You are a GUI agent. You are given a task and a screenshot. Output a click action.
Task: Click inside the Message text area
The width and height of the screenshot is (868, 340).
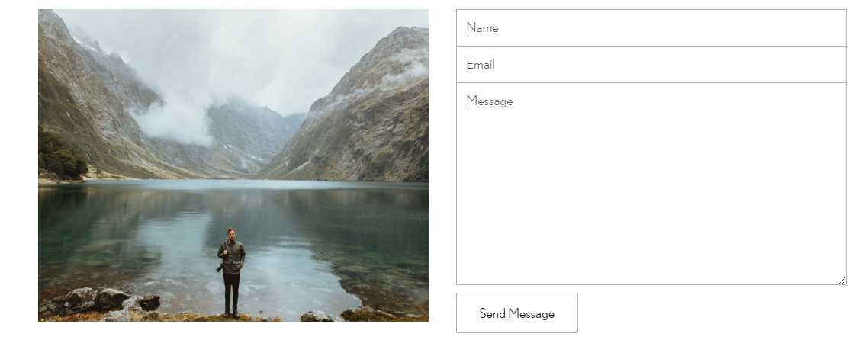coord(651,184)
